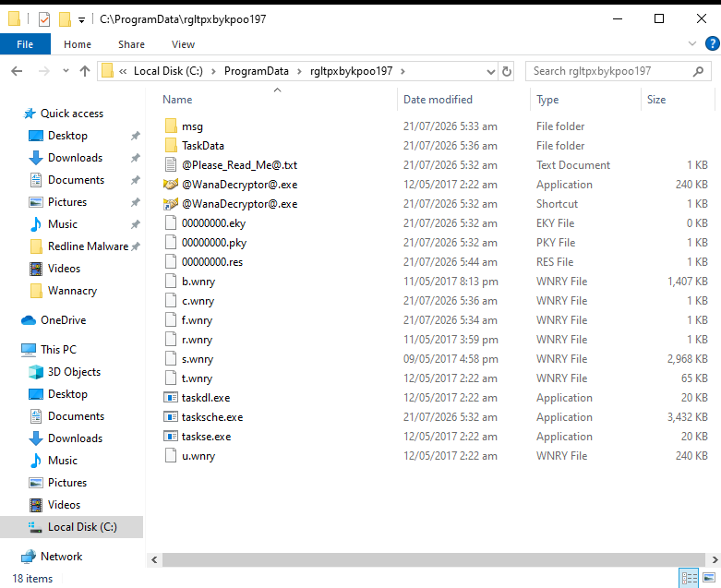Open Music under This PC
The image size is (721, 588).
[x=63, y=461]
